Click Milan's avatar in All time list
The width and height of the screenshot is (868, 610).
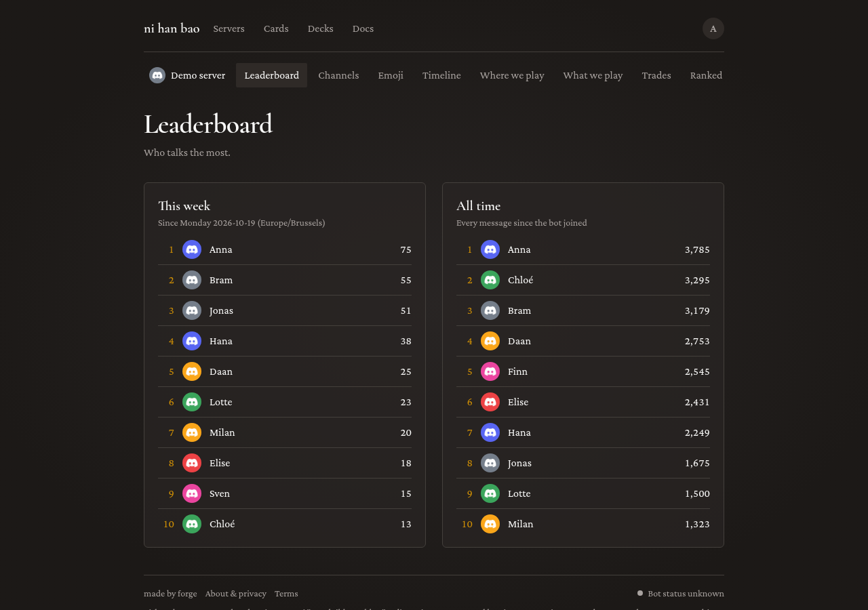(x=490, y=524)
